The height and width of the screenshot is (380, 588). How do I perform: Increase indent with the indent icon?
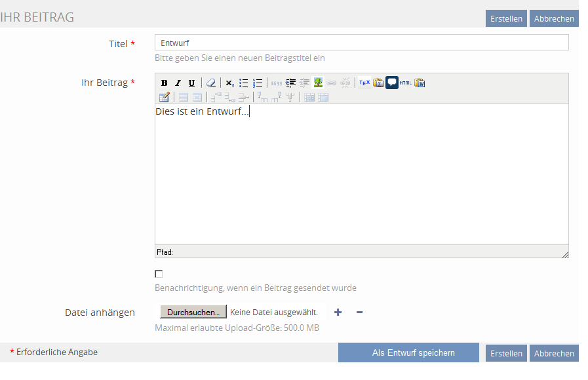coord(290,83)
